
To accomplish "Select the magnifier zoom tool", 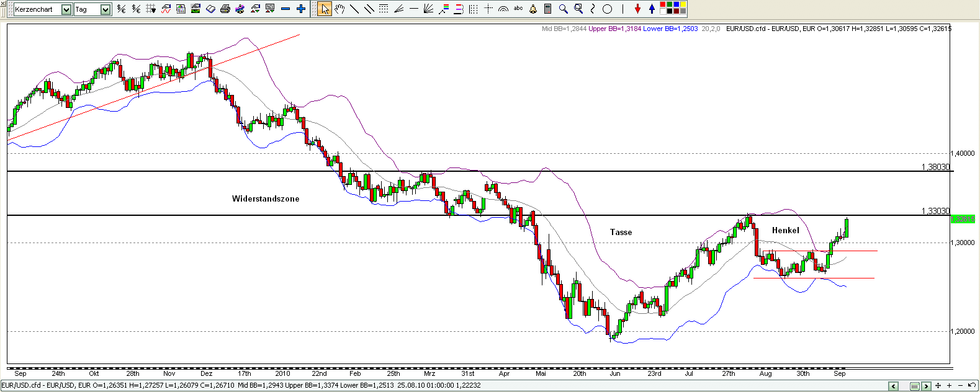I will [564, 9].
